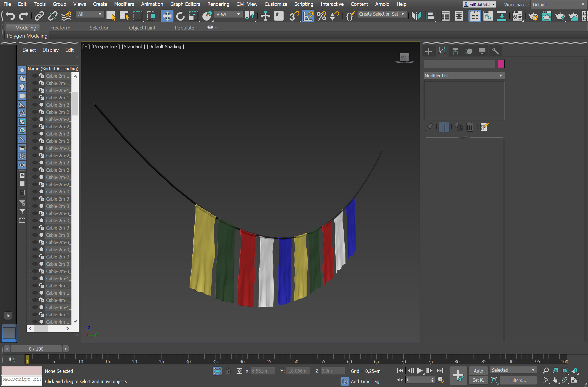The height and width of the screenshot is (387, 588).
Task: Open the File menu
Action: [x=7, y=4]
